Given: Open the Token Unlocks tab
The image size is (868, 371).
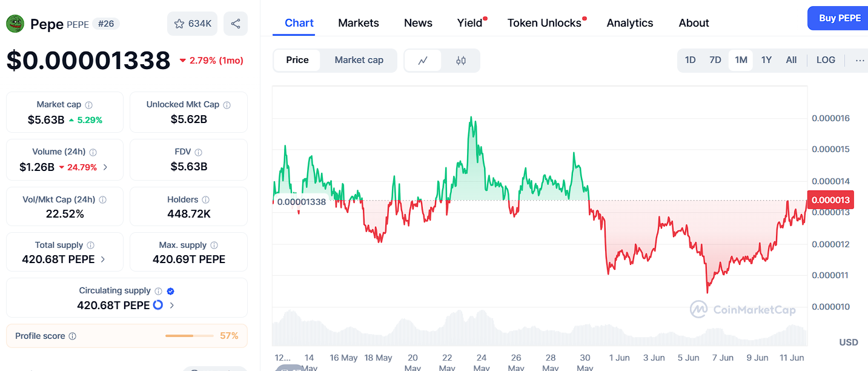Looking at the screenshot, I should pos(545,23).
